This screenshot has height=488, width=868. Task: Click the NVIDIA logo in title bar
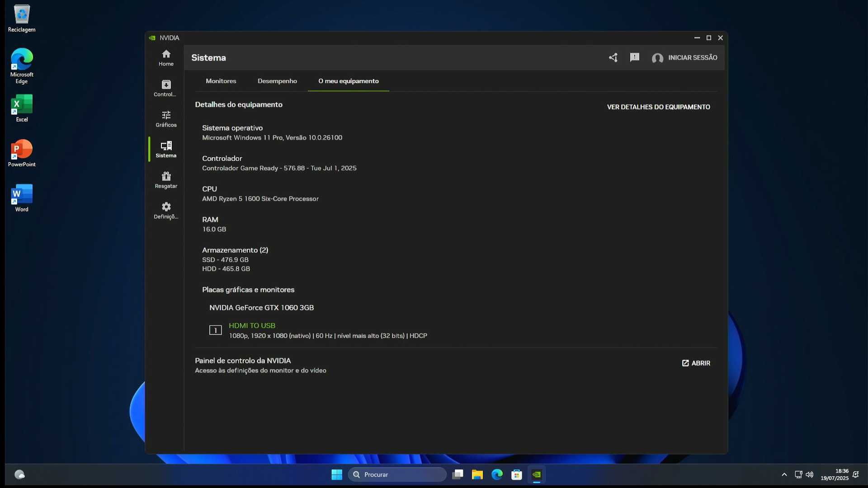[x=152, y=38]
